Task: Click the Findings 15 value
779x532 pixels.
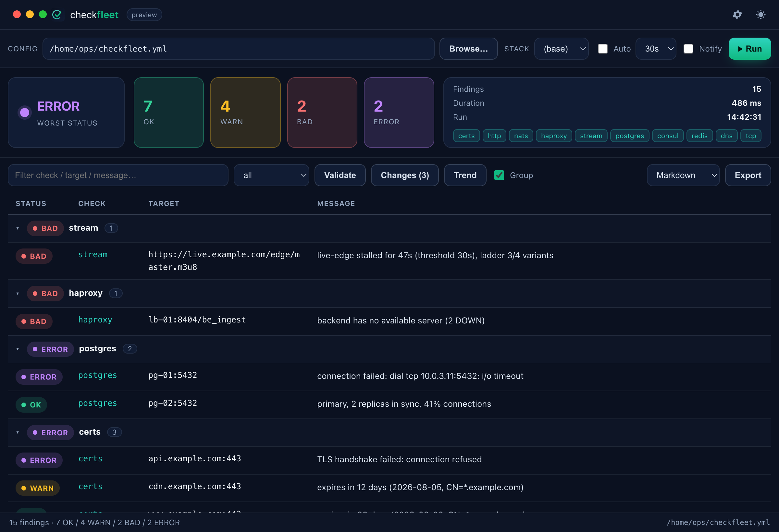Action: pos(757,89)
